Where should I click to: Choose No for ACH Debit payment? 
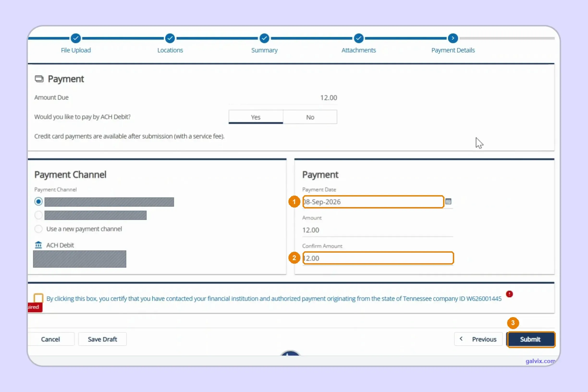310,117
